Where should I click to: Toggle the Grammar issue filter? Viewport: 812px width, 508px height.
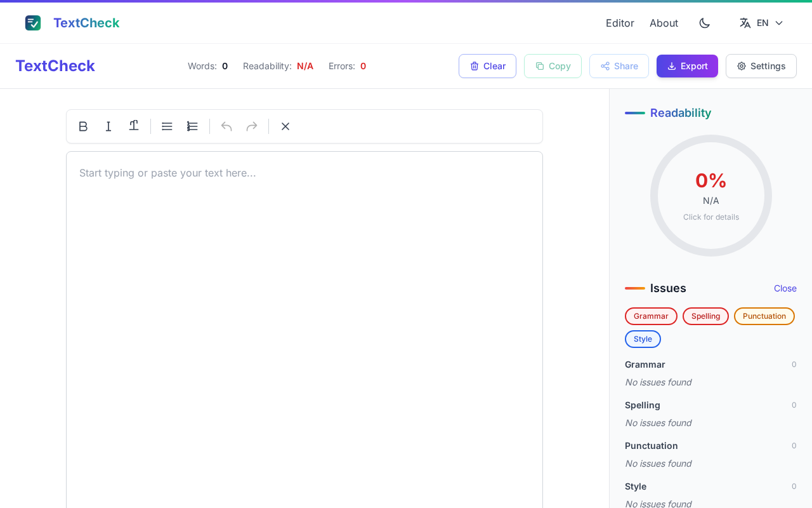click(x=651, y=316)
